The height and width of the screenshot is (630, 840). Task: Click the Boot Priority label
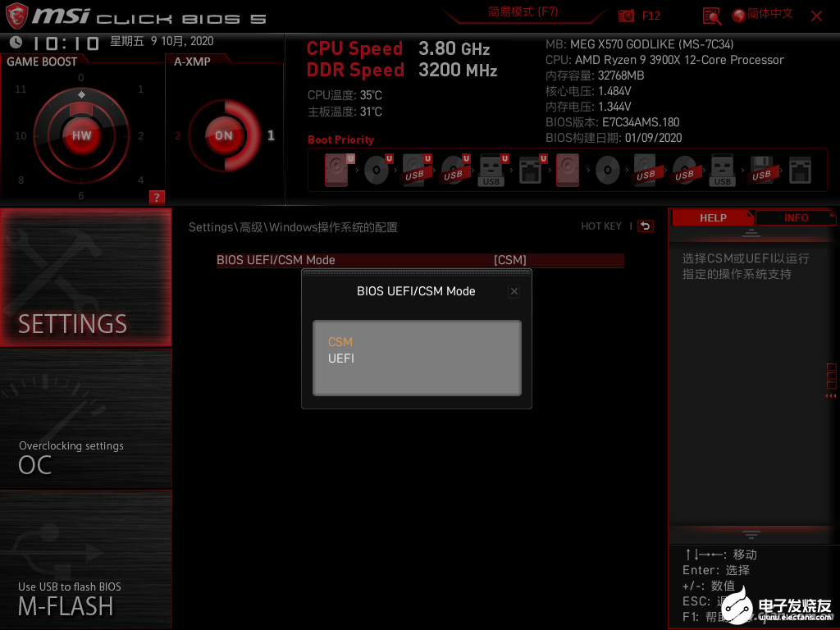340,139
